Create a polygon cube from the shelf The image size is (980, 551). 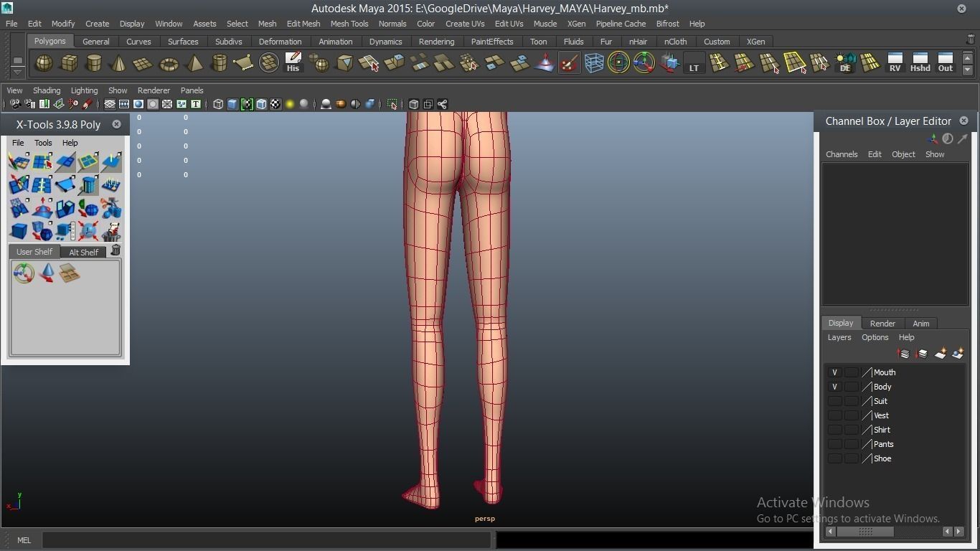[69, 63]
